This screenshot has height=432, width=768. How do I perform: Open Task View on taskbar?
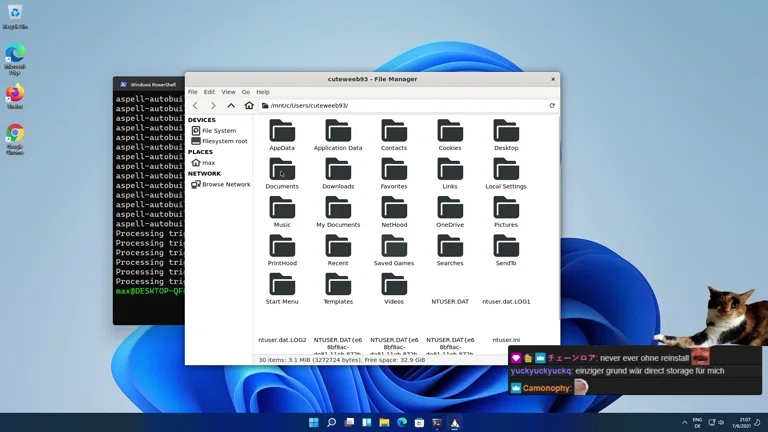tap(349, 422)
